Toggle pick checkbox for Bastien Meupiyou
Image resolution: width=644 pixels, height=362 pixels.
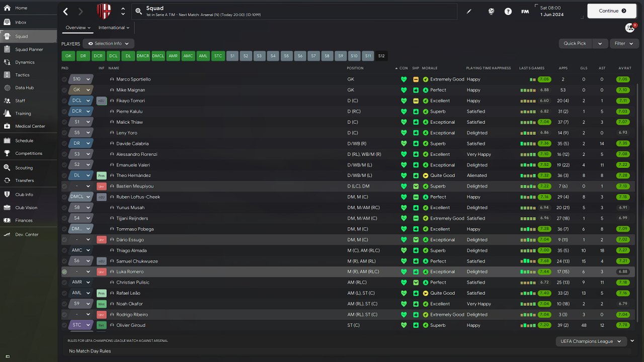[64, 187]
